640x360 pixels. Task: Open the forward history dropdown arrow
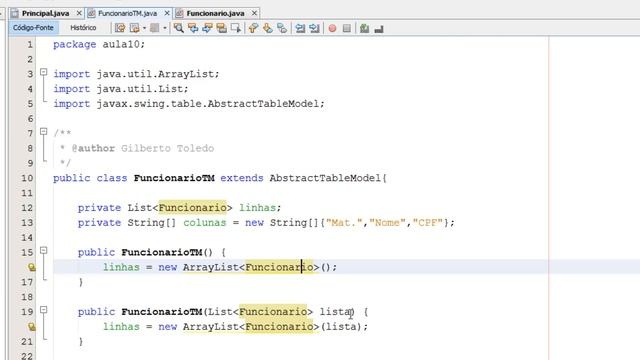[164, 28]
